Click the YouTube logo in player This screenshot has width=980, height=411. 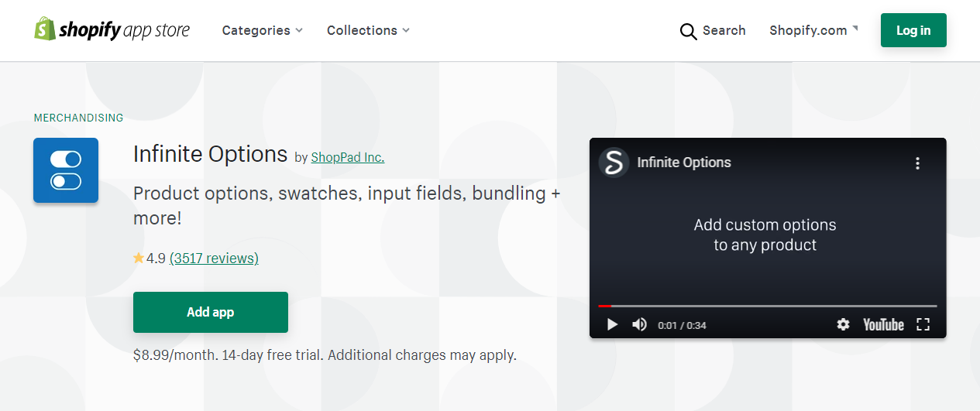884,324
